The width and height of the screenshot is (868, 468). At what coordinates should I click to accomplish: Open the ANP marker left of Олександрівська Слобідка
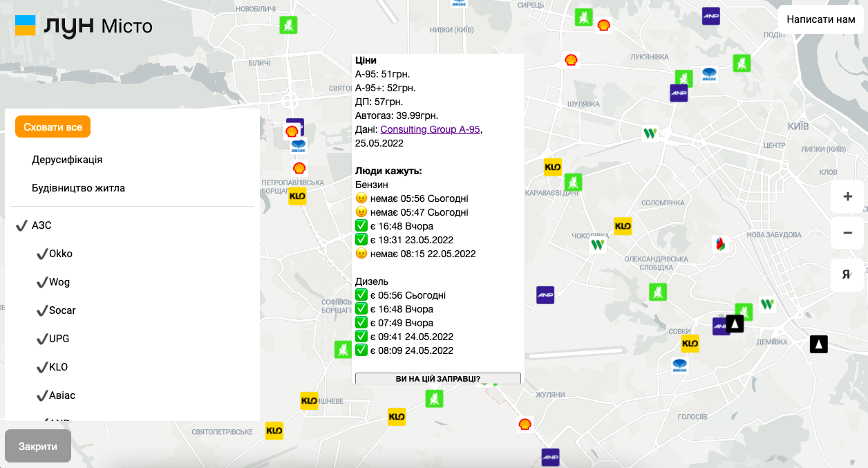(545, 295)
